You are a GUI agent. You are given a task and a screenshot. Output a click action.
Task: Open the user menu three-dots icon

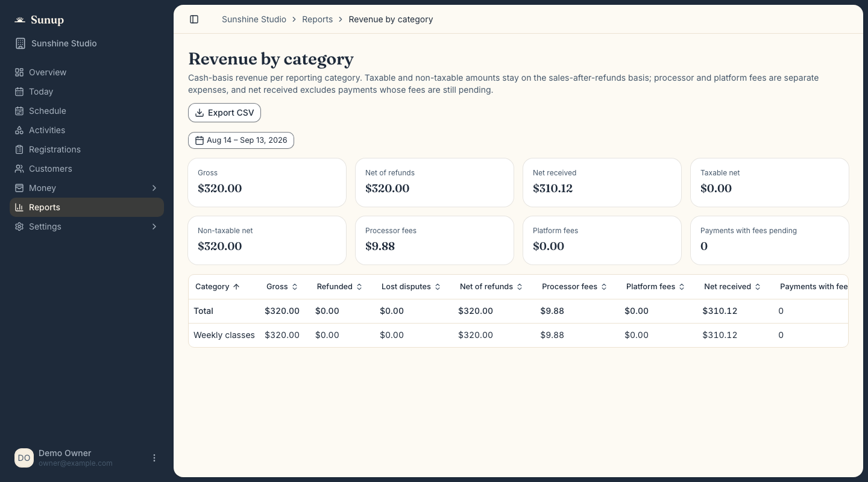tap(154, 458)
